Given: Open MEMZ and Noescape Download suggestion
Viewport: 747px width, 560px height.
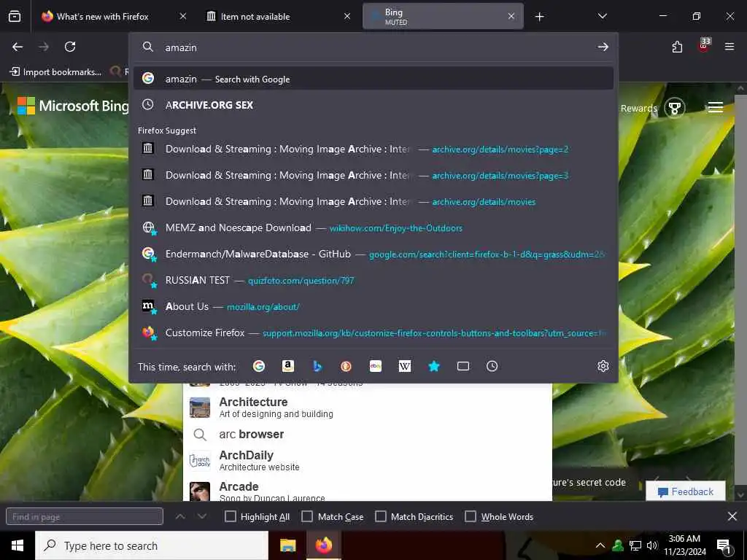Looking at the screenshot, I should coord(373,227).
